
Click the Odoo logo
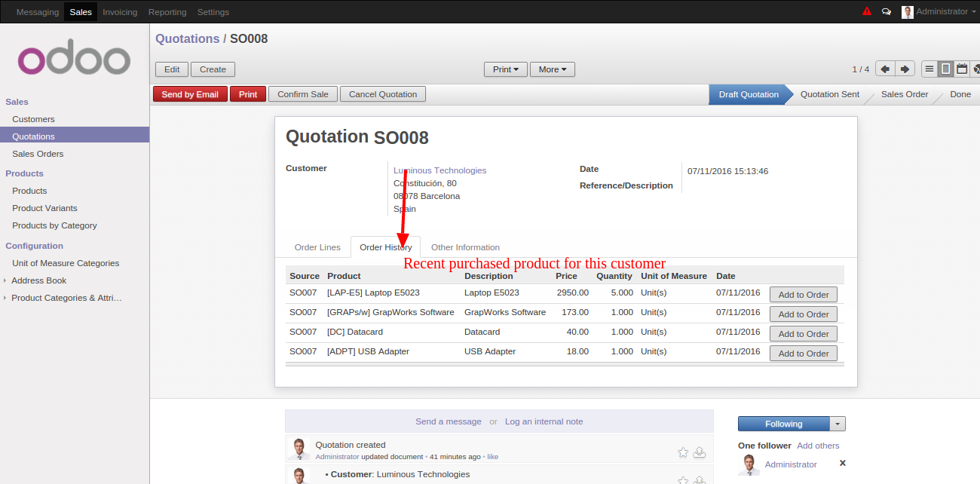point(75,57)
